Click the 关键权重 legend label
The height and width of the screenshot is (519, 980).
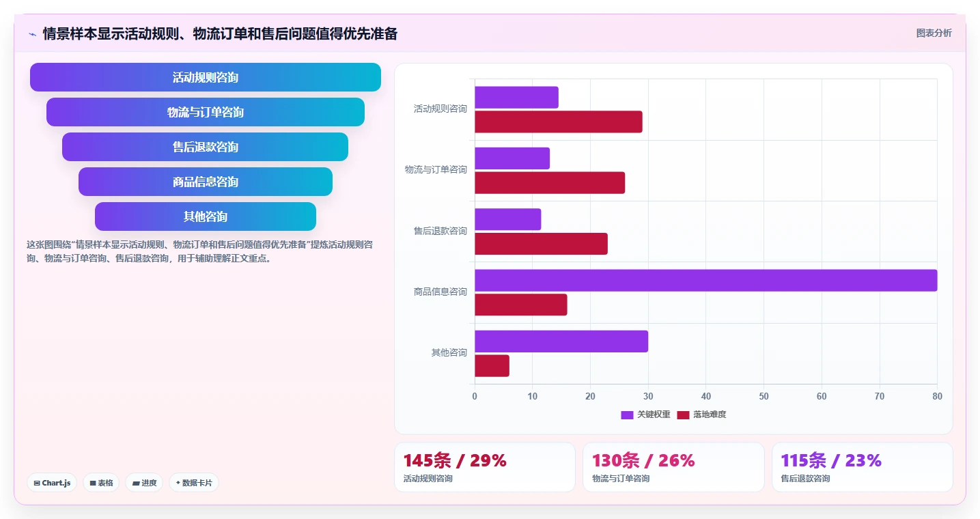pyautogui.click(x=654, y=415)
